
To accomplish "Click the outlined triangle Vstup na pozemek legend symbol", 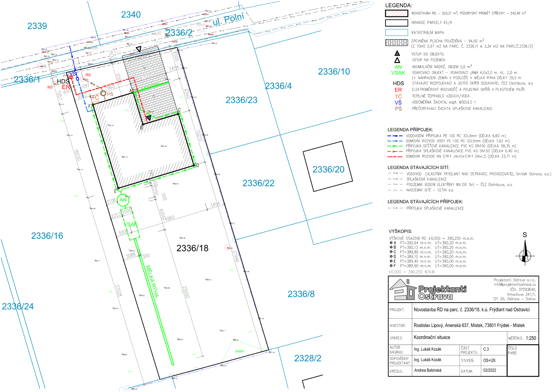I will point(397,60).
